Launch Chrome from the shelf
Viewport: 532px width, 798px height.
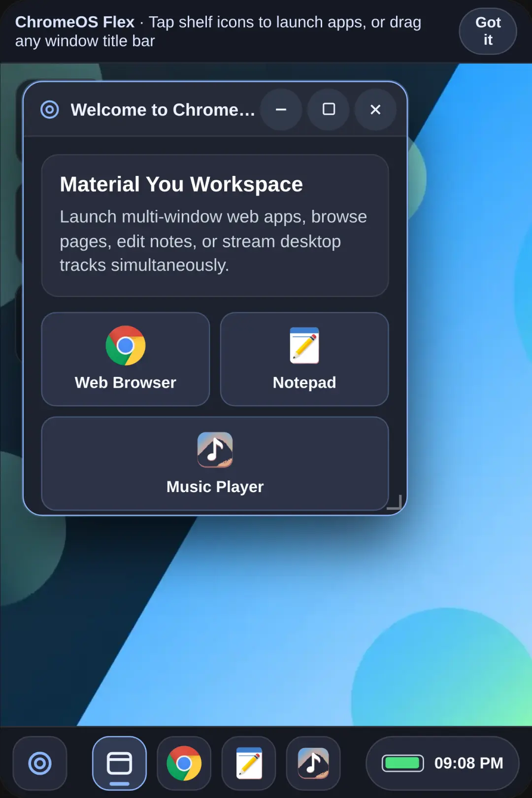(x=184, y=763)
